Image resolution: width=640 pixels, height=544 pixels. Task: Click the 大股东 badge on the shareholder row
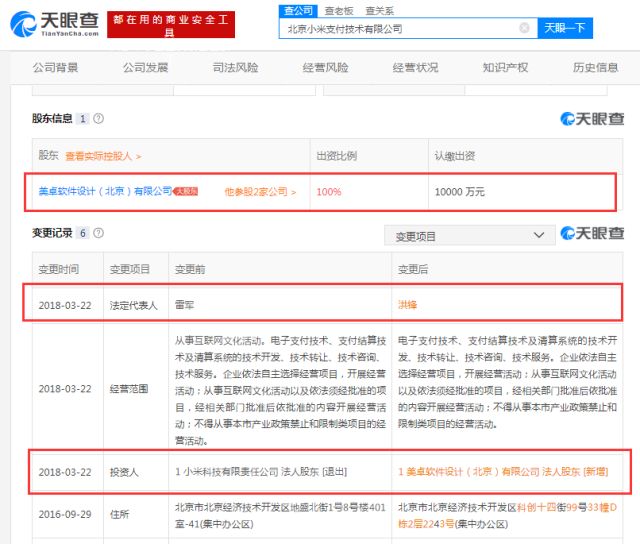click(187, 191)
